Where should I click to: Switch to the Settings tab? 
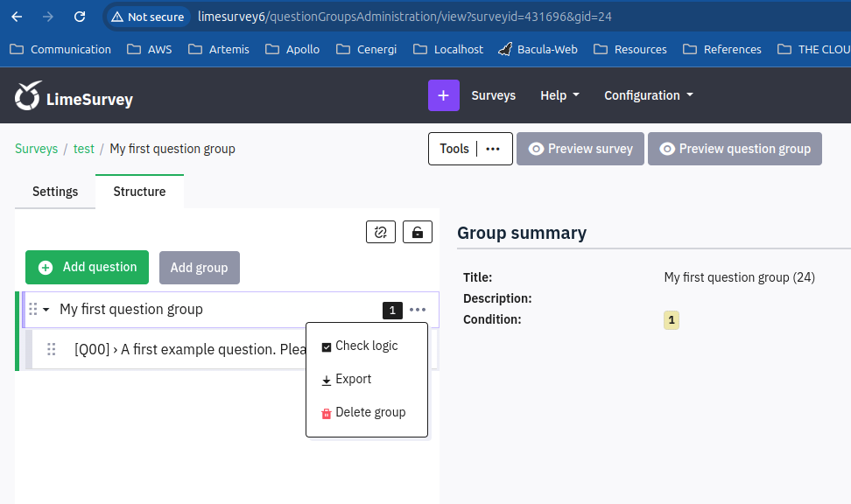point(55,192)
